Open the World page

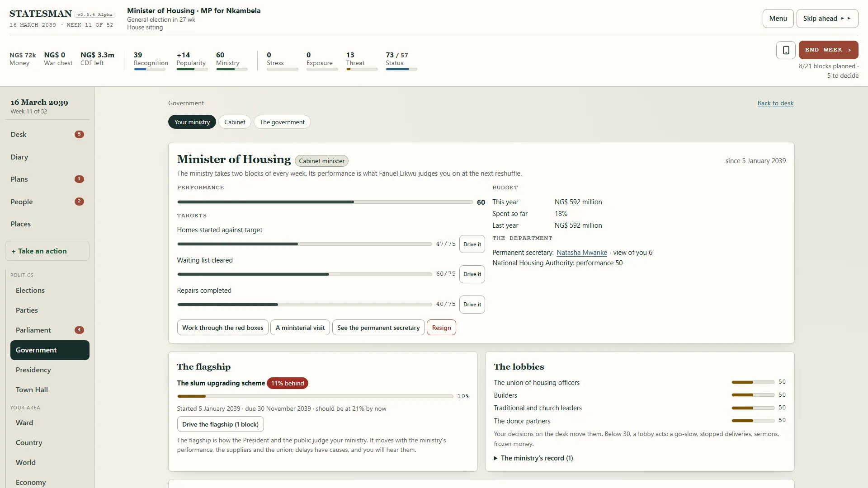pos(50,462)
